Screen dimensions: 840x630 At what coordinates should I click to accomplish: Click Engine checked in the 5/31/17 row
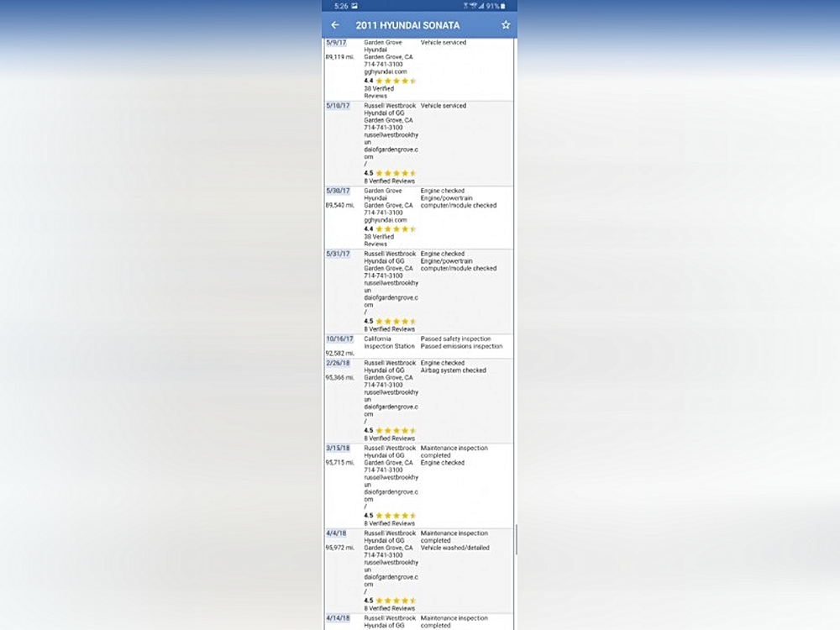443,254
